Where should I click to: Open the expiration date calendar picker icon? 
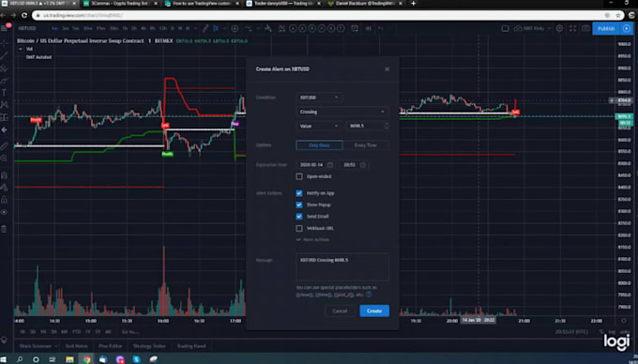coord(330,165)
